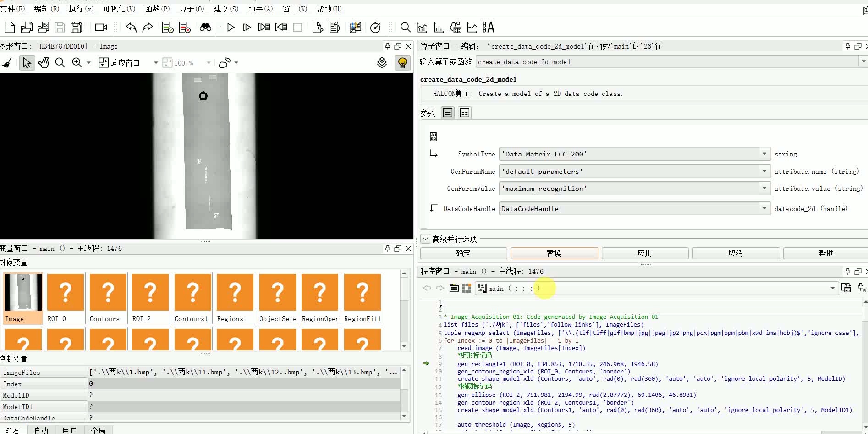Viewport: 868px width, 434px height.
Task: Click the 确定 button
Action: click(463, 253)
